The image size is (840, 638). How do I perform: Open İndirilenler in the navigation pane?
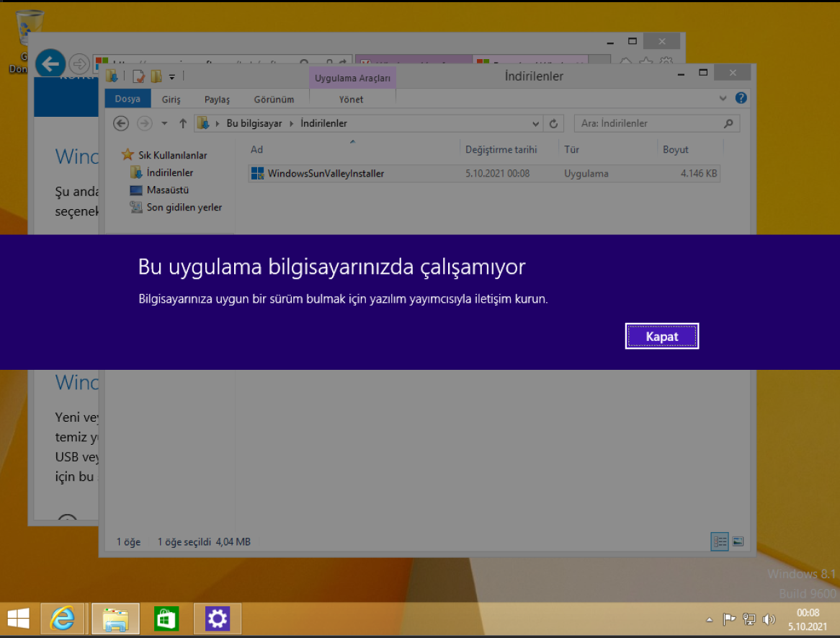[x=169, y=172]
